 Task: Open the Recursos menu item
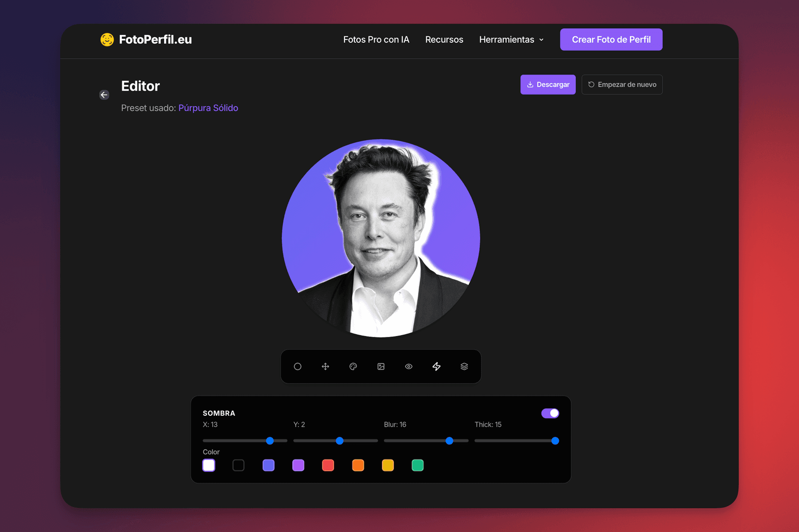pos(444,39)
